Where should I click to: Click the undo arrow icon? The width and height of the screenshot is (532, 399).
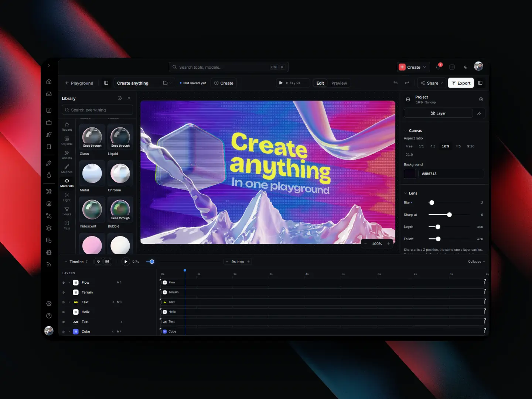tap(396, 83)
